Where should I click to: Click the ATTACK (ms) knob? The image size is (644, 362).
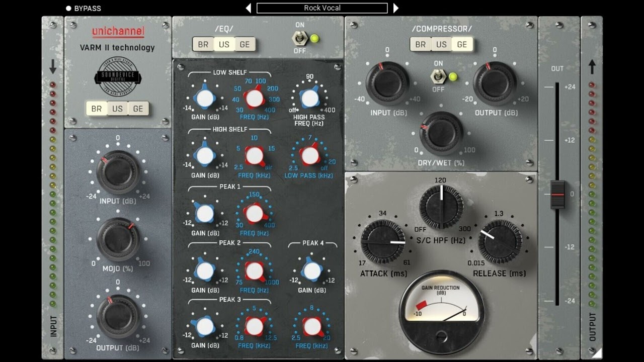[383, 242]
